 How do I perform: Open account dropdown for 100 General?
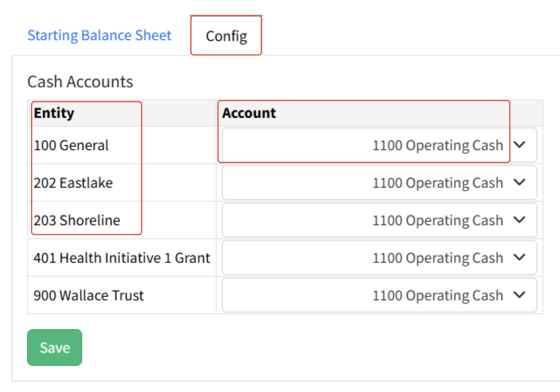point(379,145)
